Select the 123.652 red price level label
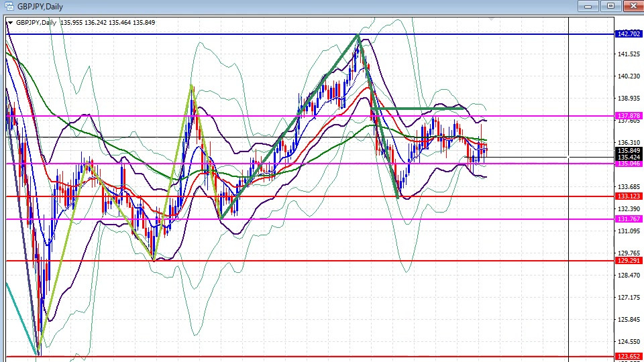The width and height of the screenshot is (644, 362). [x=629, y=357]
